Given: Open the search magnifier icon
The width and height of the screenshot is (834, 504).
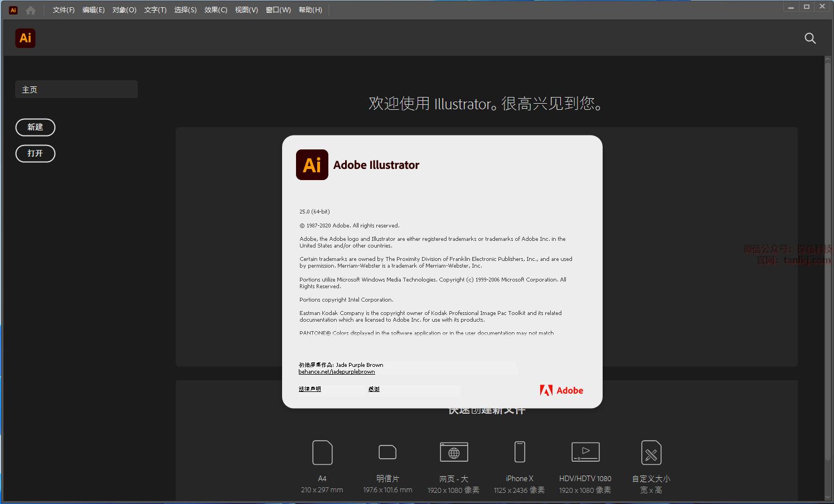Looking at the screenshot, I should tap(810, 38).
